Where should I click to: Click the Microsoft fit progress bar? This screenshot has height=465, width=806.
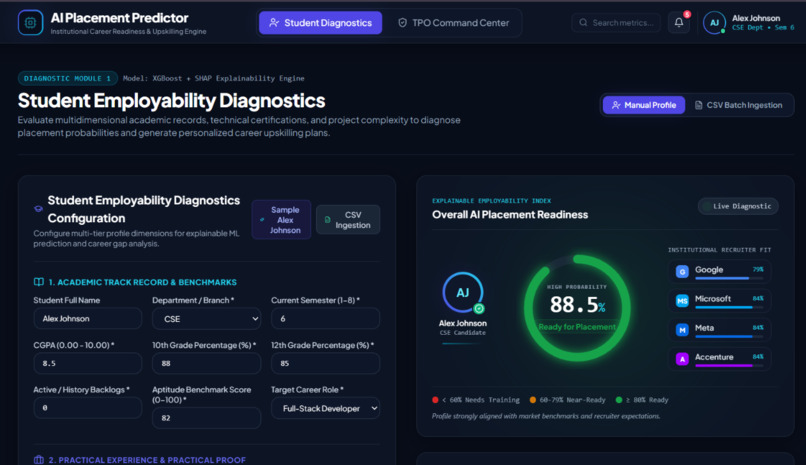point(729,307)
